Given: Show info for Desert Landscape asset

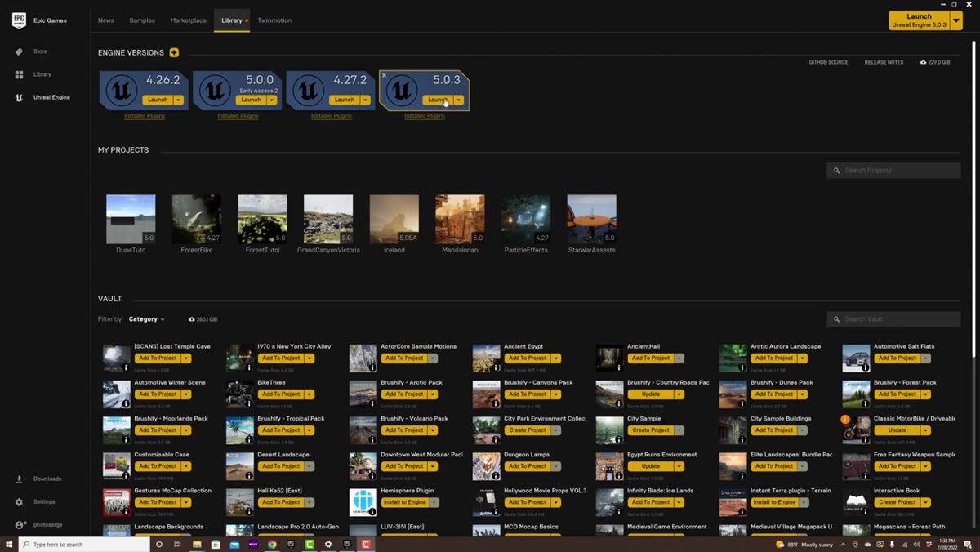Looking at the screenshot, I should click(x=249, y=476).
